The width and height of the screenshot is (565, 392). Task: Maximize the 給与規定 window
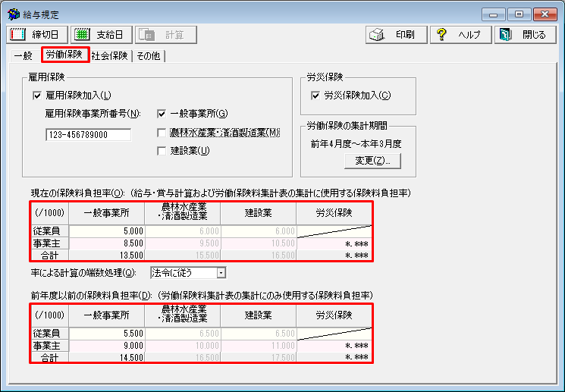tap(519, 14)
